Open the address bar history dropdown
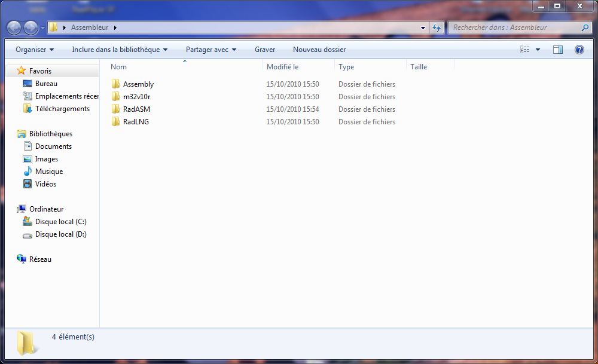Image resolution: width=598 pixels, height=364 pixels. point(423,27)
